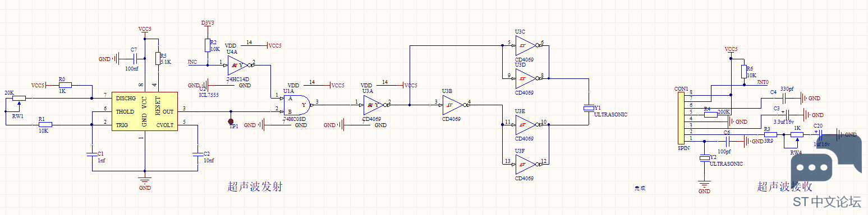
Task: Select resistor R0 1K
Action: click(x=66, y=85)
